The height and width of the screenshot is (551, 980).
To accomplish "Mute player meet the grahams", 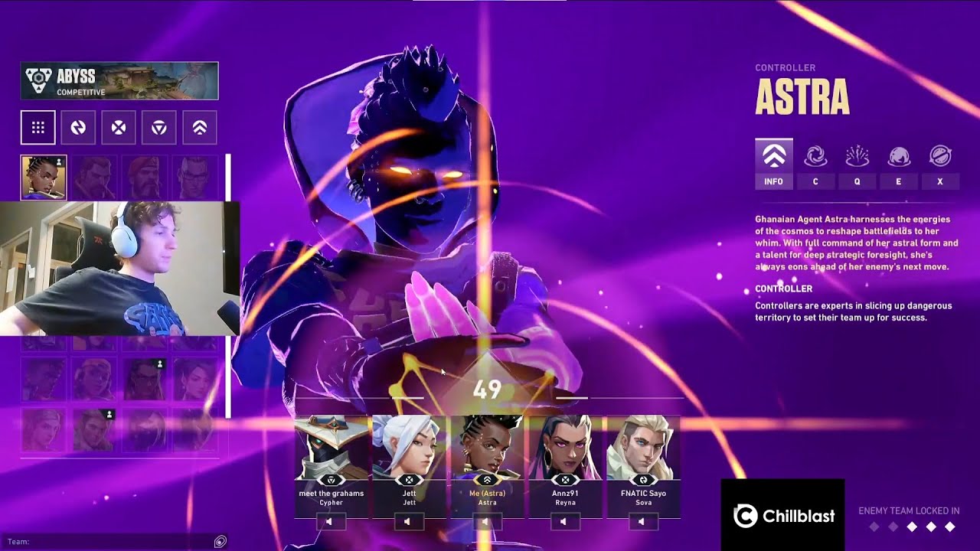I will tap(331, 522).
